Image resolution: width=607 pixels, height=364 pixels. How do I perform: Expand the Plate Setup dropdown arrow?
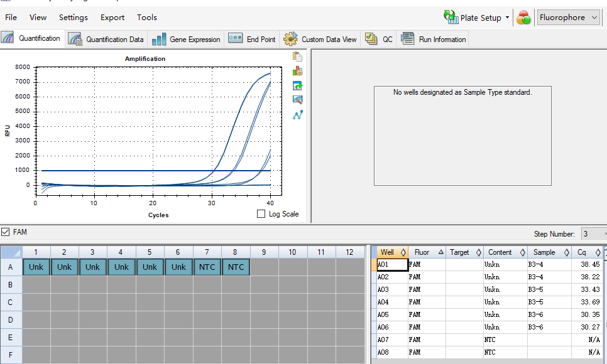(507, 18)
